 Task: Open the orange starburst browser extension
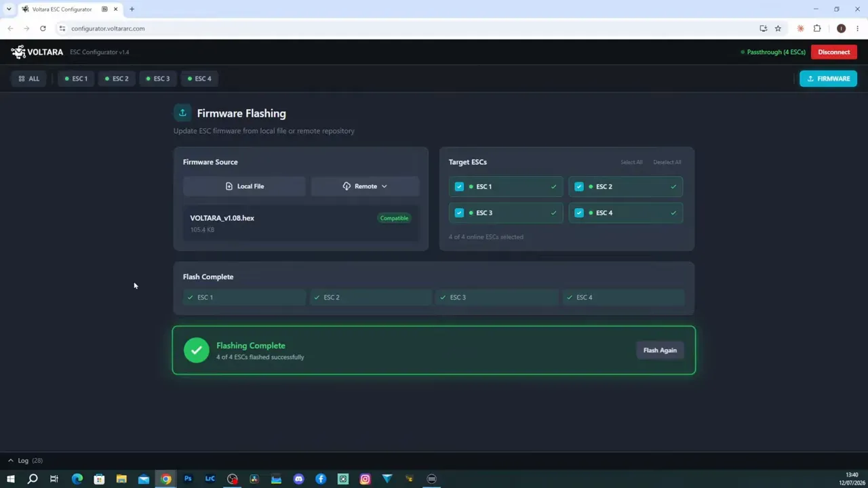click(801, 28)
